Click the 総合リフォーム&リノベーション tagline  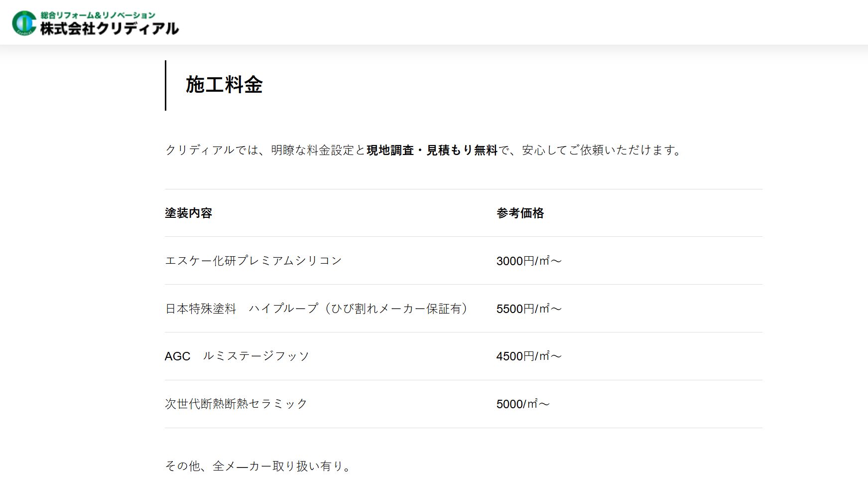tap(98, 15)
